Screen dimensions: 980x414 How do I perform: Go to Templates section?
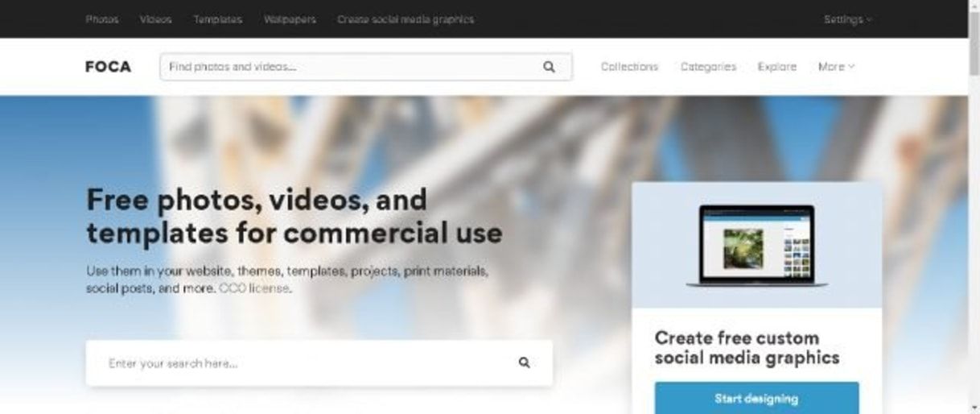pyautogui.click(x=217, y=19)
